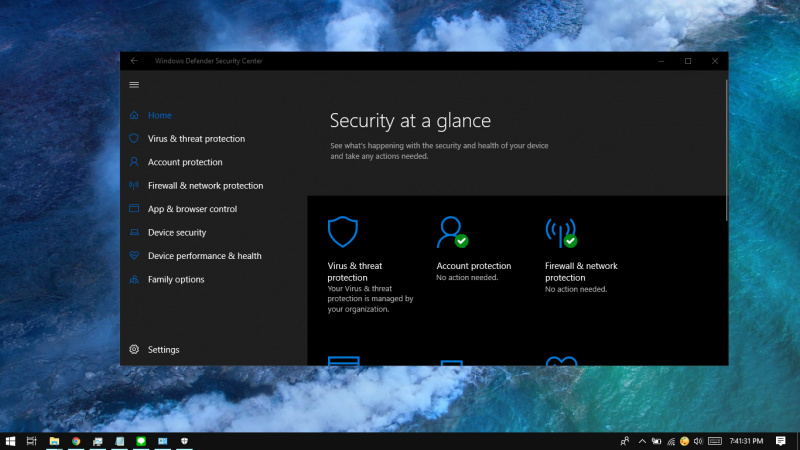Open Device performance & health page
This screenshot has height=450, width=800.
point(204,256)
